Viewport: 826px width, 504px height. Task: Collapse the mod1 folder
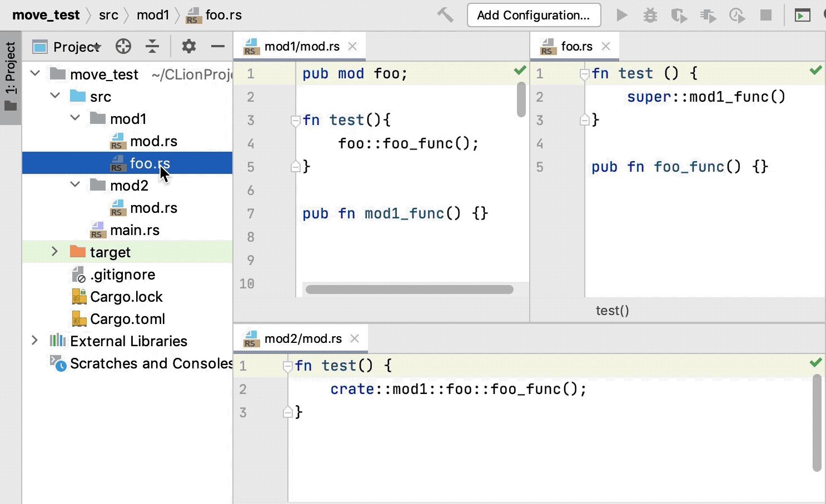pyautogui.click(x=75, y=118)
